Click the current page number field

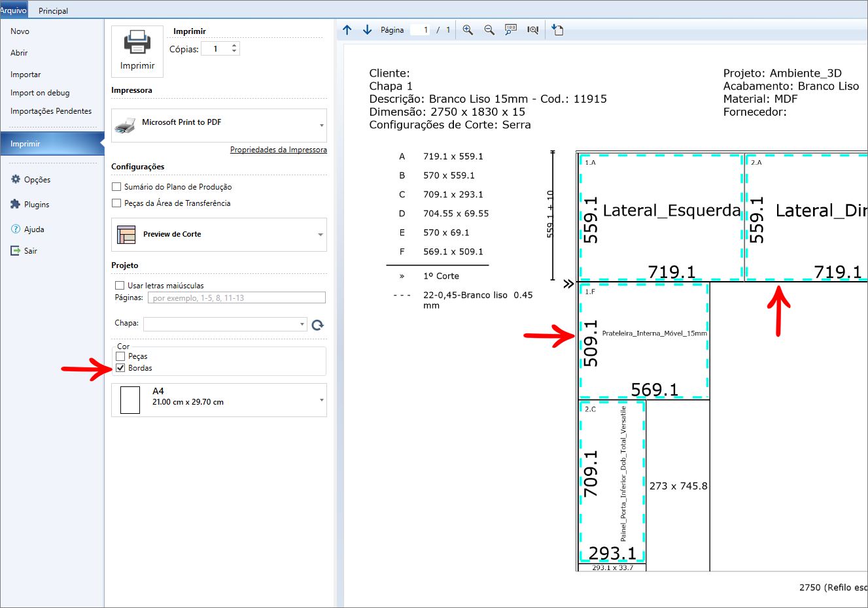coord(420,30)
